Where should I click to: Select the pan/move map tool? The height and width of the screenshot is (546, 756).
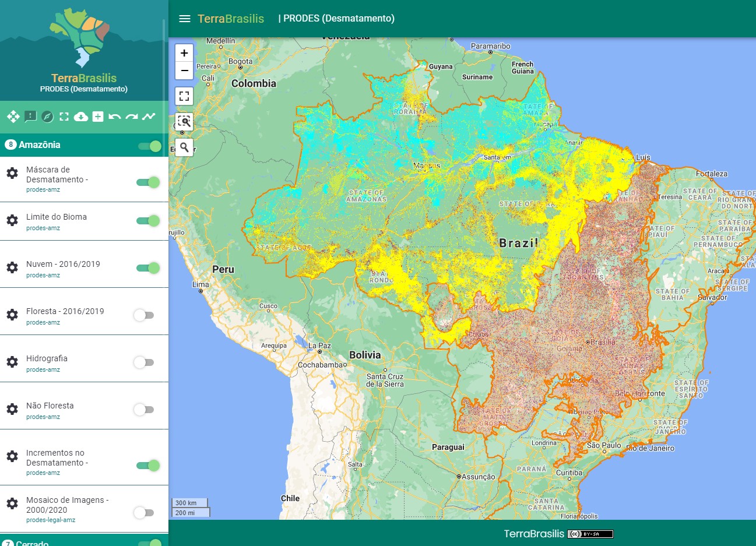click(13, 117)
